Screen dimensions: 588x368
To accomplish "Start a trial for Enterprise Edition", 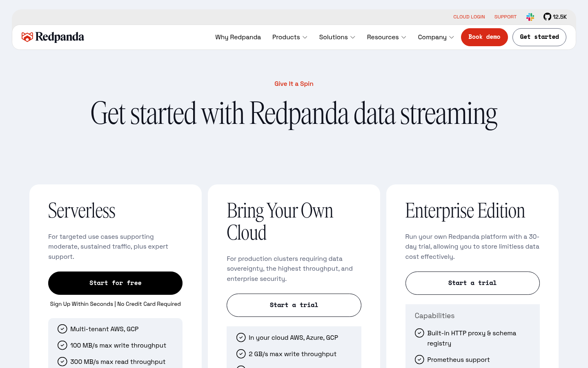I will point(472,283).
